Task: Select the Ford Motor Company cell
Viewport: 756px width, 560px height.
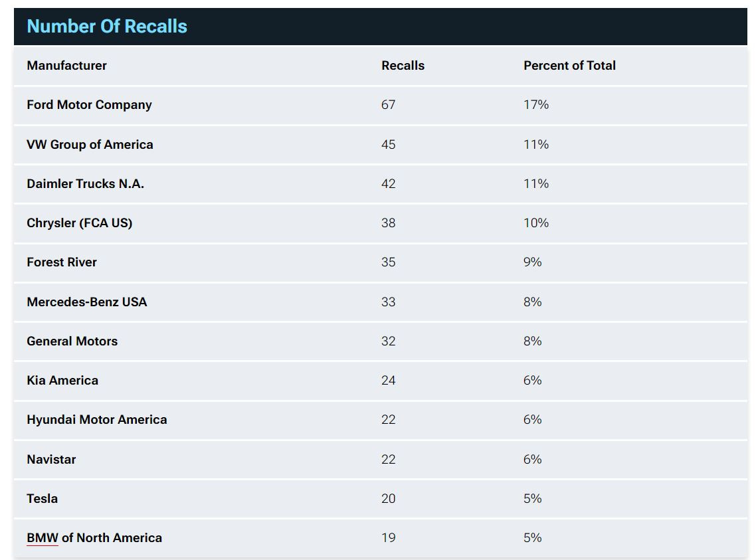Action: pyautogui.click(x=89, y=105)
